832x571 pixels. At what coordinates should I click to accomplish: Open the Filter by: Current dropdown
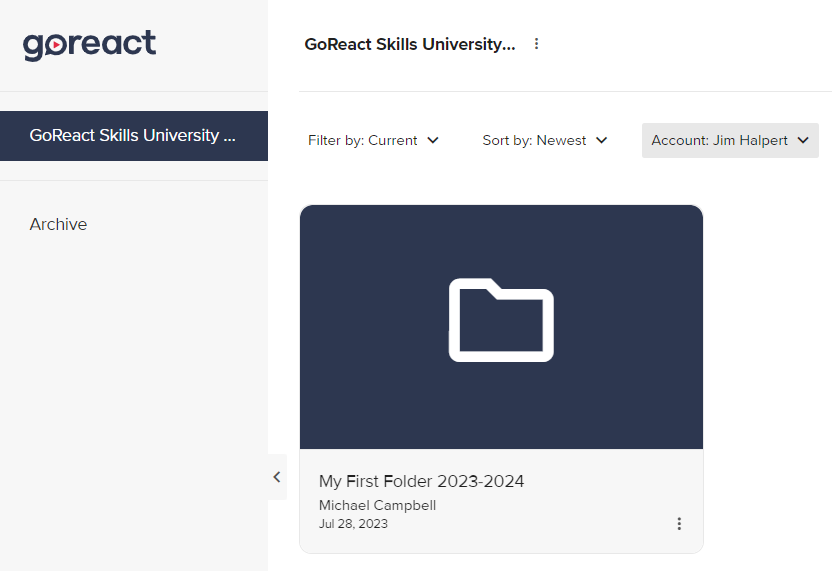coord(374,141)
